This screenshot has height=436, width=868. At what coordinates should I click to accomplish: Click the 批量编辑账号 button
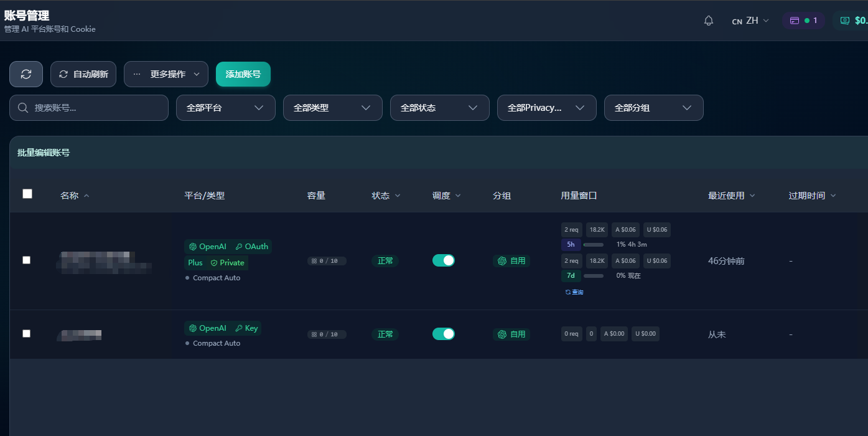tap(44, 153)
